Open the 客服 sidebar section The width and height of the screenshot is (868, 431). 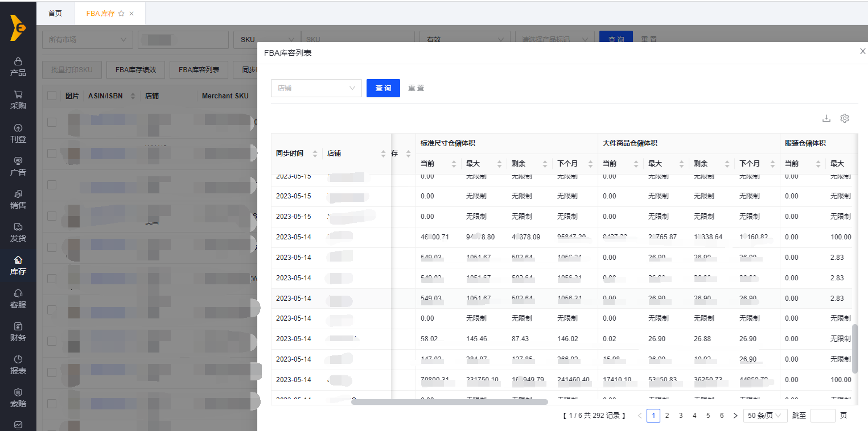coord(18,299)
